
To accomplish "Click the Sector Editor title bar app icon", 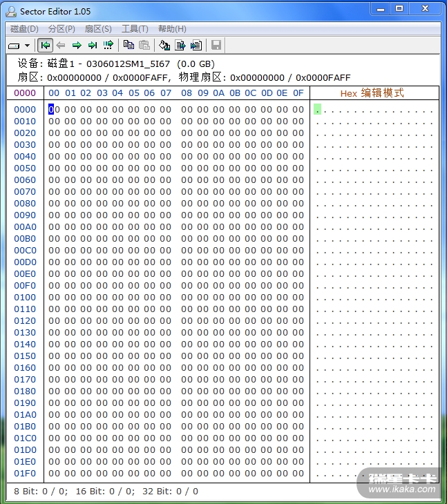I will pyautogui.click(x=11, y=12).
